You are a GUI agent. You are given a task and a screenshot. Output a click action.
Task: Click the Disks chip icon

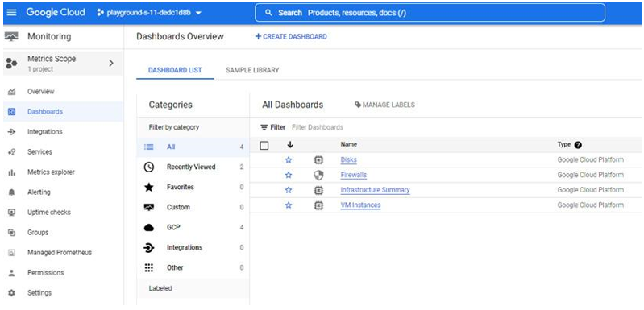point(318,160)
